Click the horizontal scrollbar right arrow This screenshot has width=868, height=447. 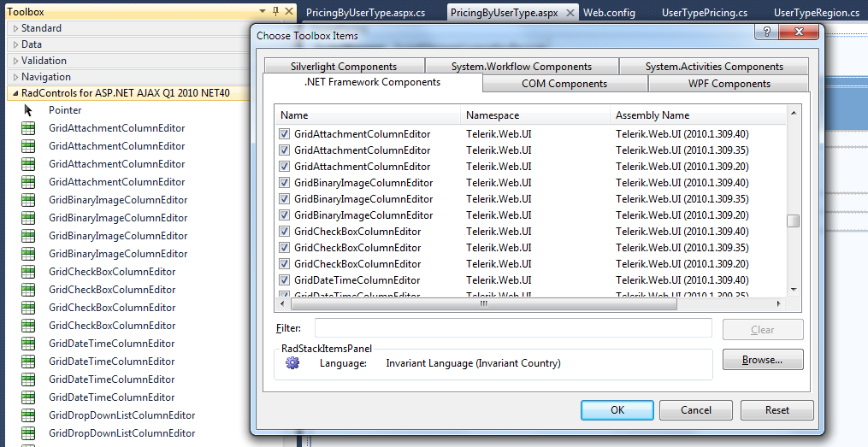point(779,303)
